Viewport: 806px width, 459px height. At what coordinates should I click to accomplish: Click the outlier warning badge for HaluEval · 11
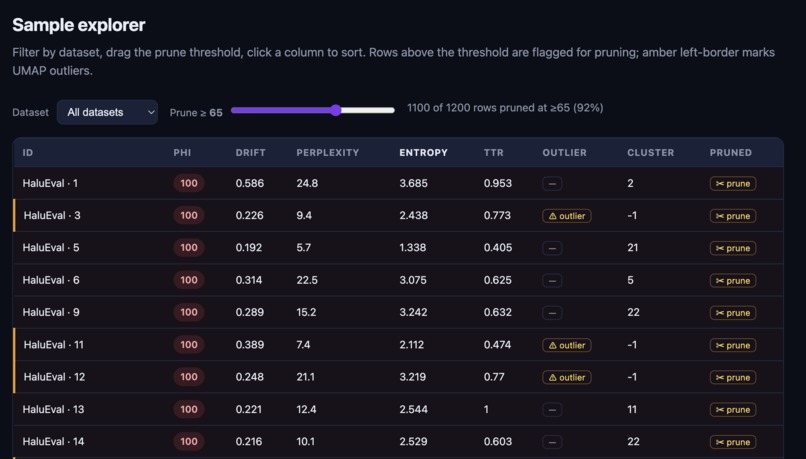pyautogui.click(x=566, y=345)
